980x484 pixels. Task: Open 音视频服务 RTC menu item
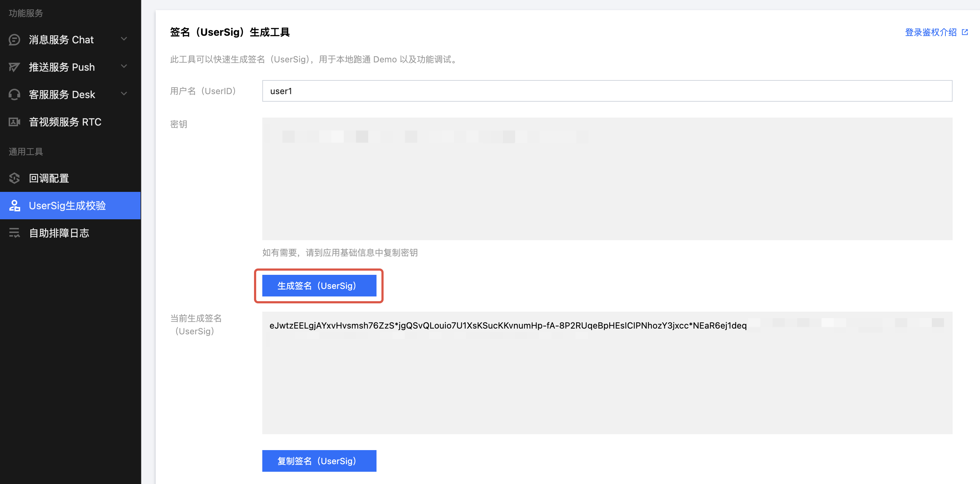[65, 122]
